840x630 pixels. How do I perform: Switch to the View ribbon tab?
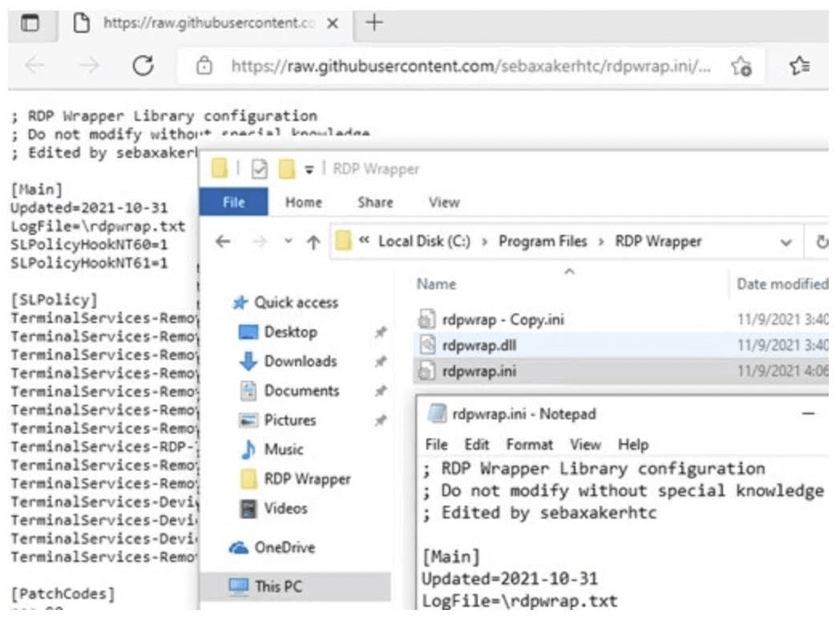[443, 202]
